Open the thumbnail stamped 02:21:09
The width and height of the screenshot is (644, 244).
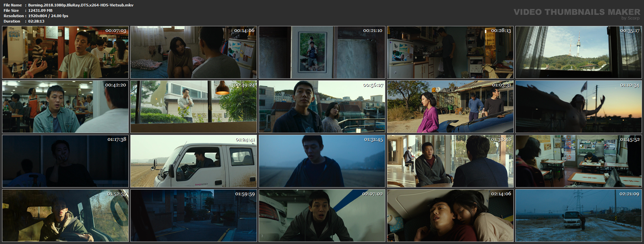[579, 215]
